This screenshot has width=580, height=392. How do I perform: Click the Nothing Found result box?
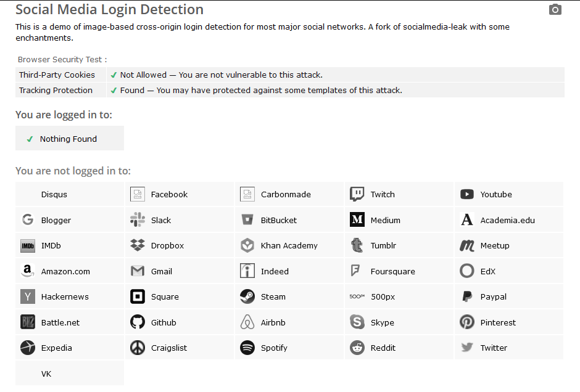[69, 139]
